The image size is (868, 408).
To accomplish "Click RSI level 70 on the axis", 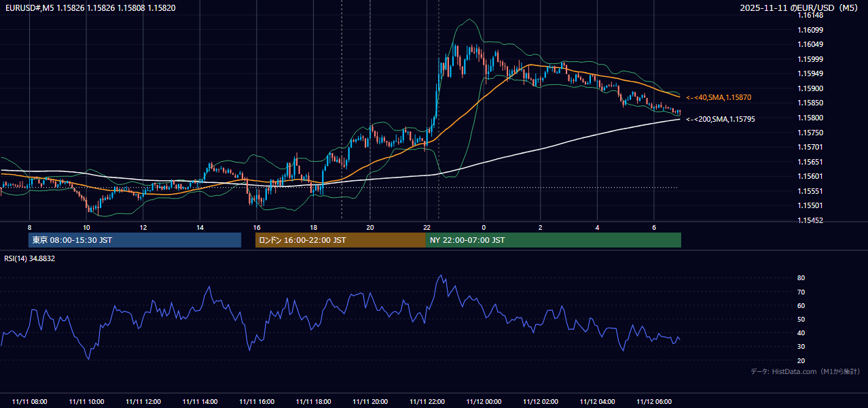I will tap(801, 292).
